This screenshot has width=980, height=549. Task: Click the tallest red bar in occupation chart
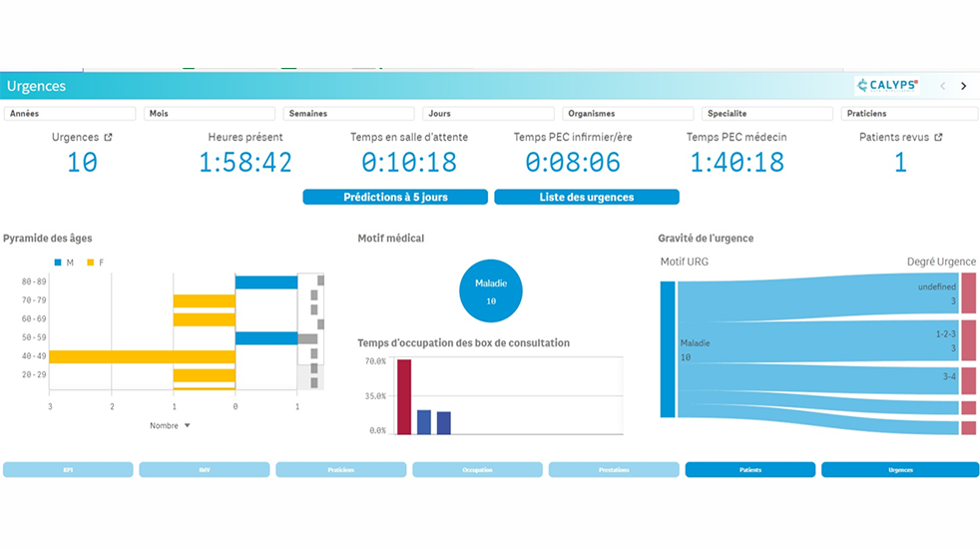[x=404, y=397]
